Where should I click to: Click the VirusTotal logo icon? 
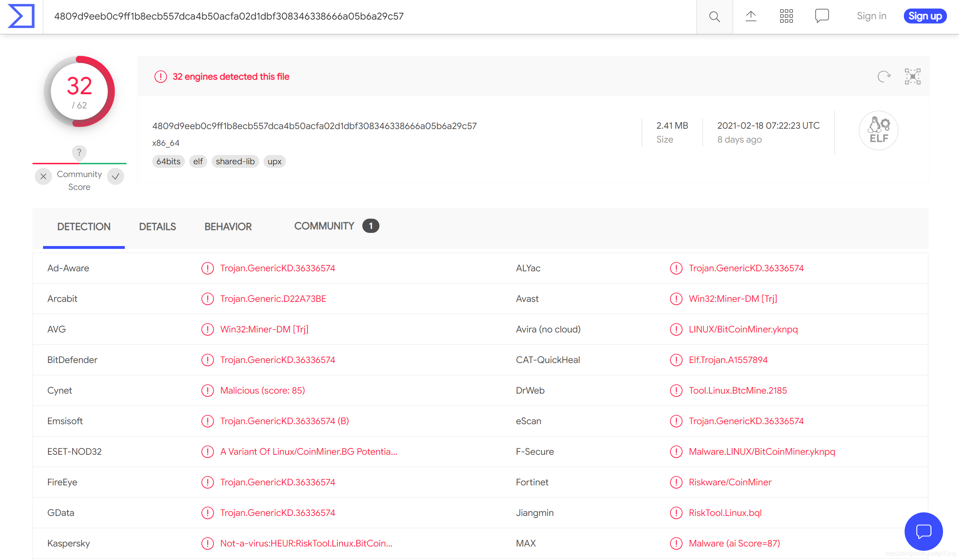(x=21, y=16)
